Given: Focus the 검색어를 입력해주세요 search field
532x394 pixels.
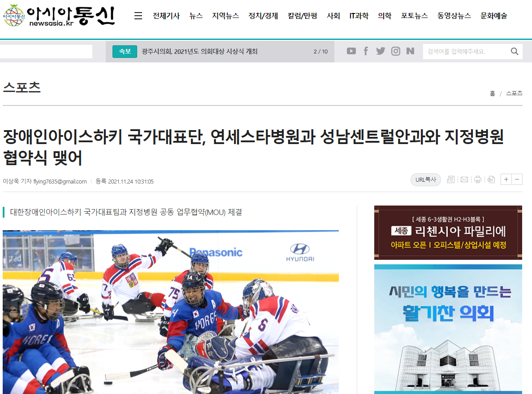Looking at the screenshot, I should [464, 52].
